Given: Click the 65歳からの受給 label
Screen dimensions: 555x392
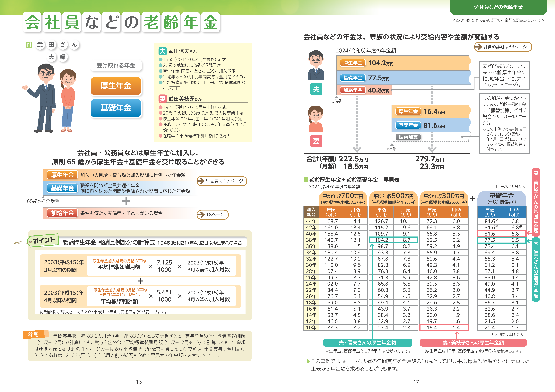Looking at the screenshot, I should pyautogui.click(x=43, y=201).
